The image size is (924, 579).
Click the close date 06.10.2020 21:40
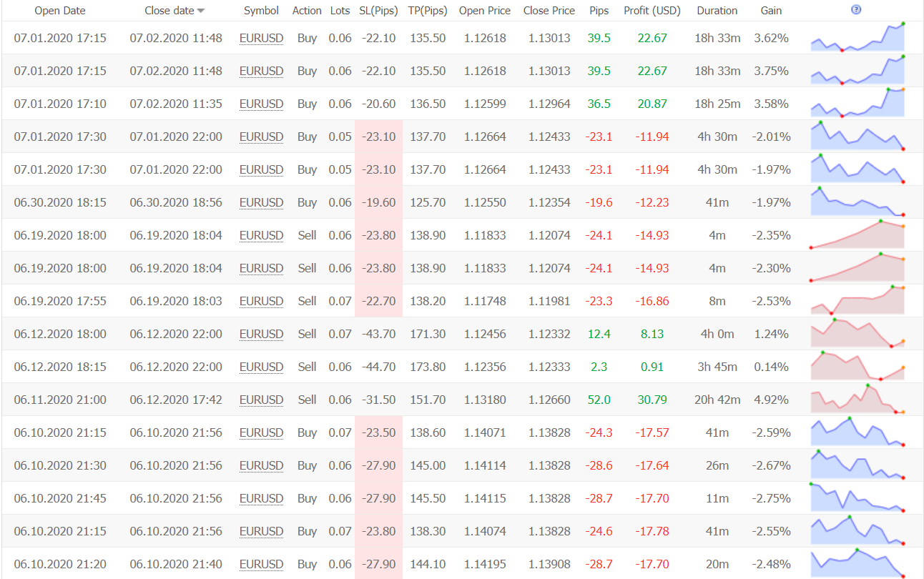coord(176,564)
